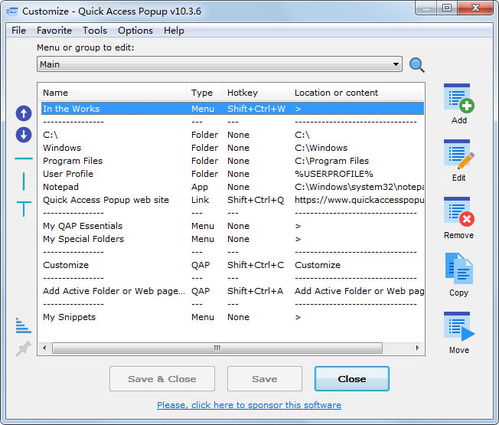Click the Move favorite icon
499x425 pixels.
pyautogui.click(x=459, y=327)
